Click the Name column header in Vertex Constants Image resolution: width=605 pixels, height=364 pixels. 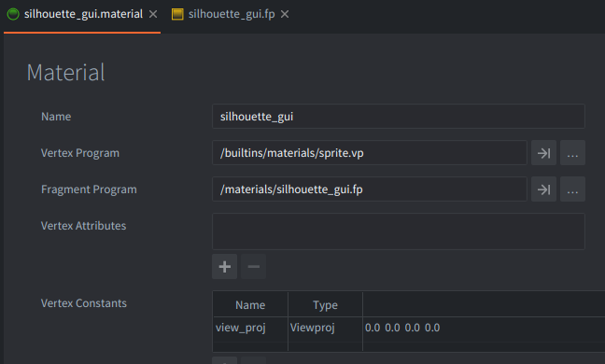[x=250, y=305]
